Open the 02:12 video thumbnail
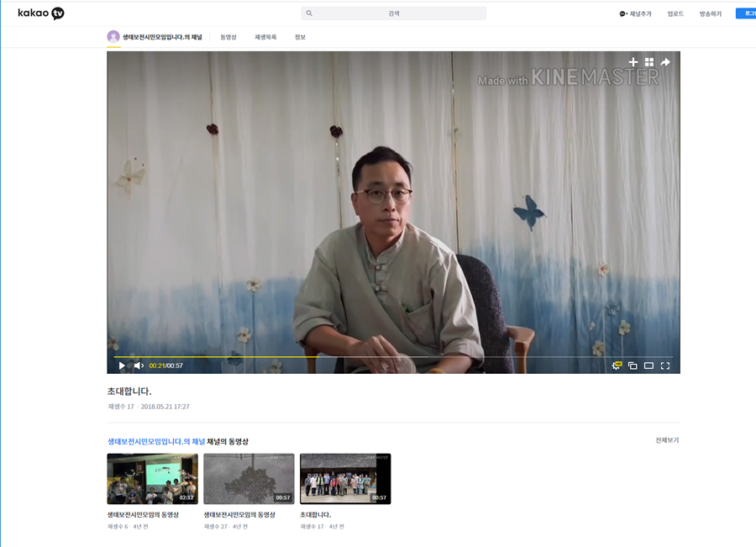This screenshot has width=756, height=547. pyautogui.click(x=152, y=479)
